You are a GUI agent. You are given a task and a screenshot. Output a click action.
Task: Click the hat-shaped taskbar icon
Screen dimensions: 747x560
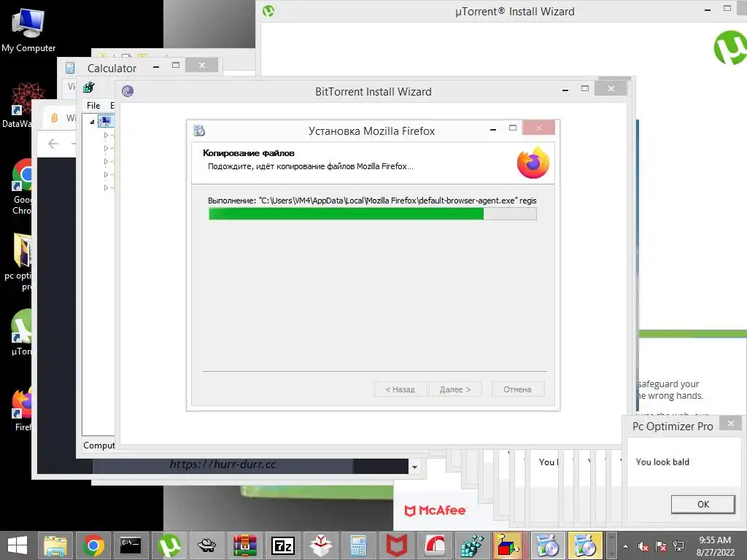[206, 545]
